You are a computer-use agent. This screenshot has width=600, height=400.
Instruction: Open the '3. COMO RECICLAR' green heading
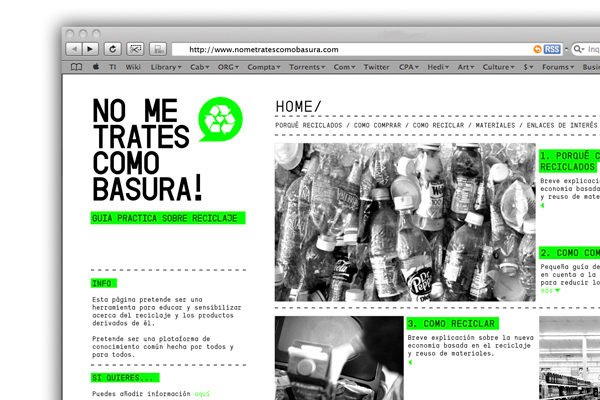point(453,323)
